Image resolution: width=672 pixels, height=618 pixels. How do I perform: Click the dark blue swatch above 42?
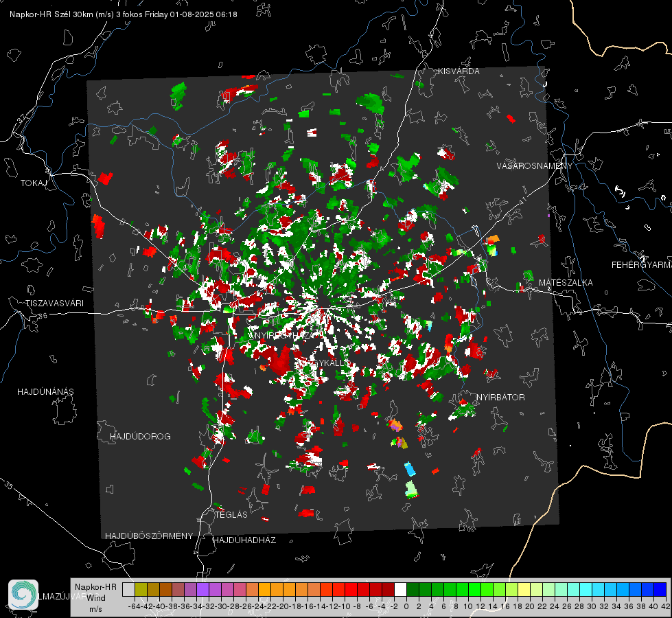[x=660, y=589]
